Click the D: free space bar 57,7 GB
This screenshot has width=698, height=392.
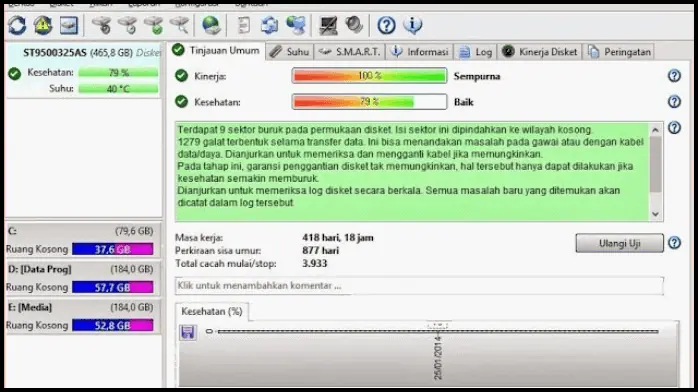(113, 287)
